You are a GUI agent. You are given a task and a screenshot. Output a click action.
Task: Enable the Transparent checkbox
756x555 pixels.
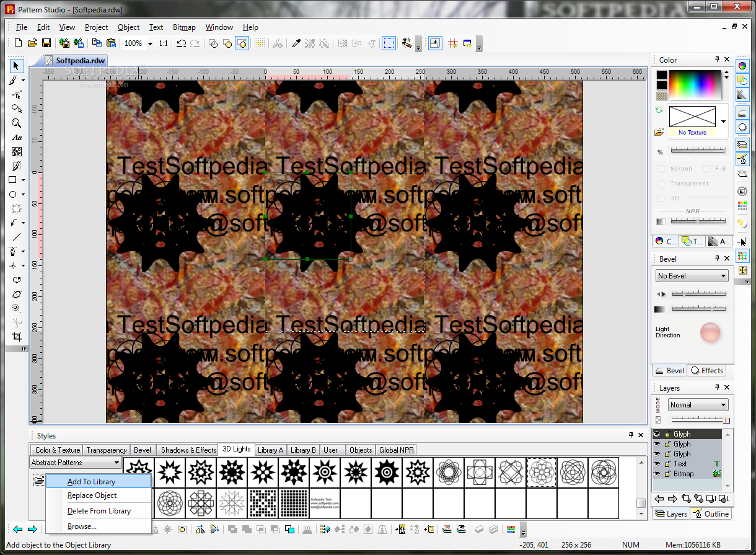tap(661, 184)
